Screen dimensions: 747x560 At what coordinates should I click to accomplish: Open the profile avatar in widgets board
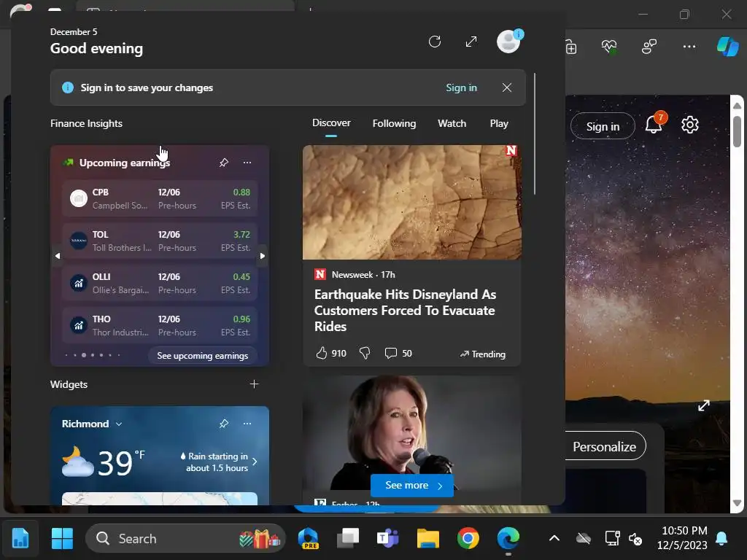[508, 42]
